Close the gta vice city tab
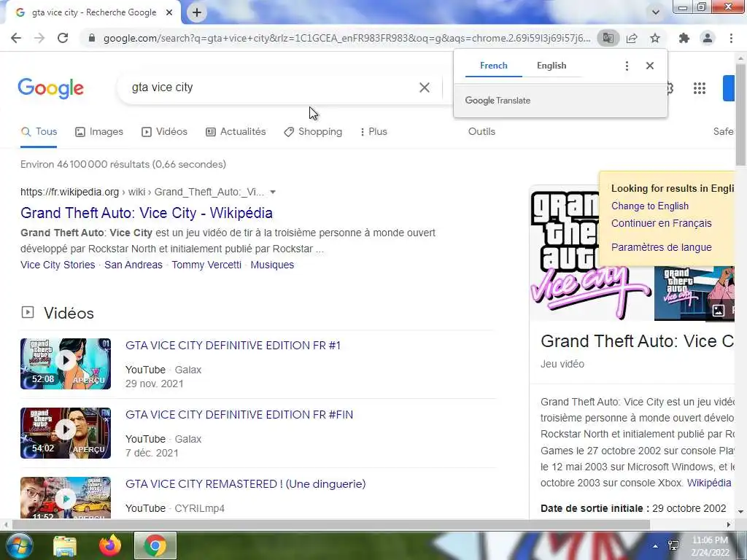The width and height of the screenshot is (747, 560). 169,12
